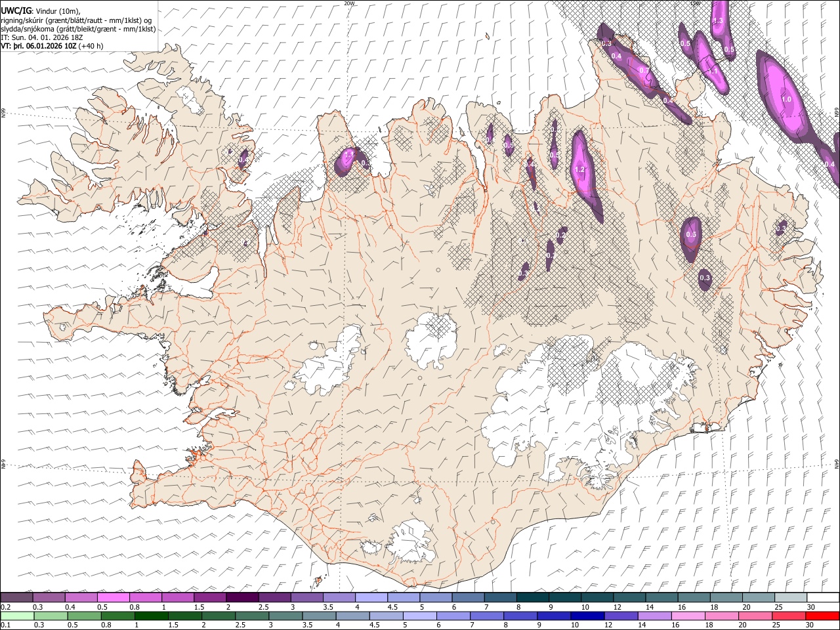The height and width of the screenshot is (630, 840).
Task: Click the deep navy blue 10 swatch on rain scale
Action: pyautogui.click(x=587, y=616)
